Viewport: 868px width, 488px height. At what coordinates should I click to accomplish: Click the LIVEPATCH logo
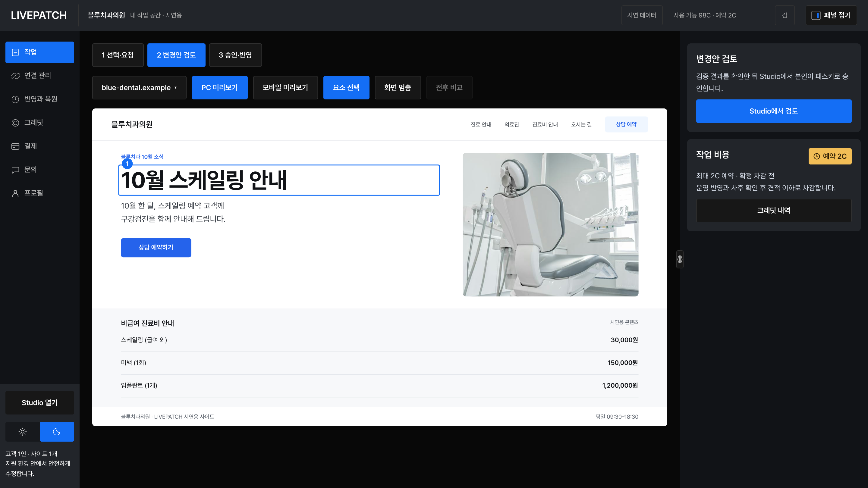(39, 15)
